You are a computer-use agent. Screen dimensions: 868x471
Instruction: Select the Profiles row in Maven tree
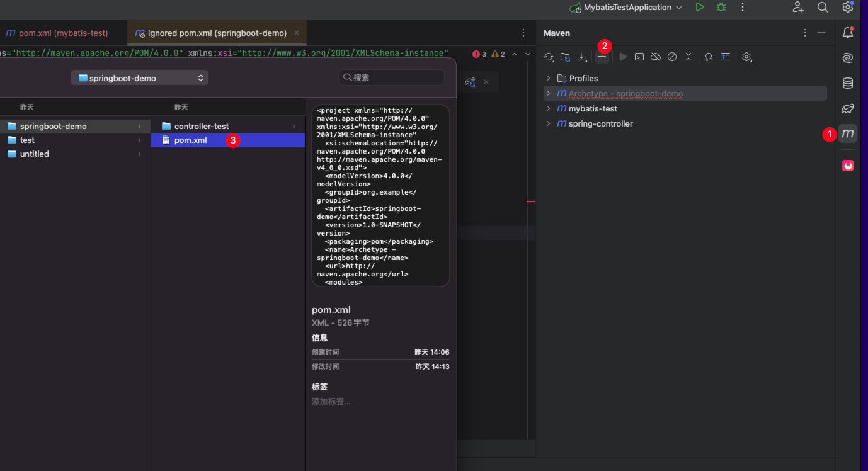coord(685,78)
